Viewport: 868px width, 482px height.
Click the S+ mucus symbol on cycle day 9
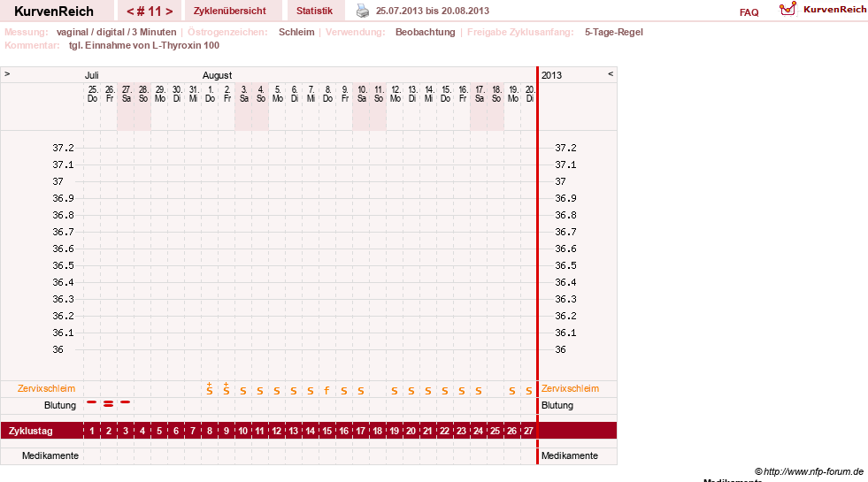tap(227, 388)
